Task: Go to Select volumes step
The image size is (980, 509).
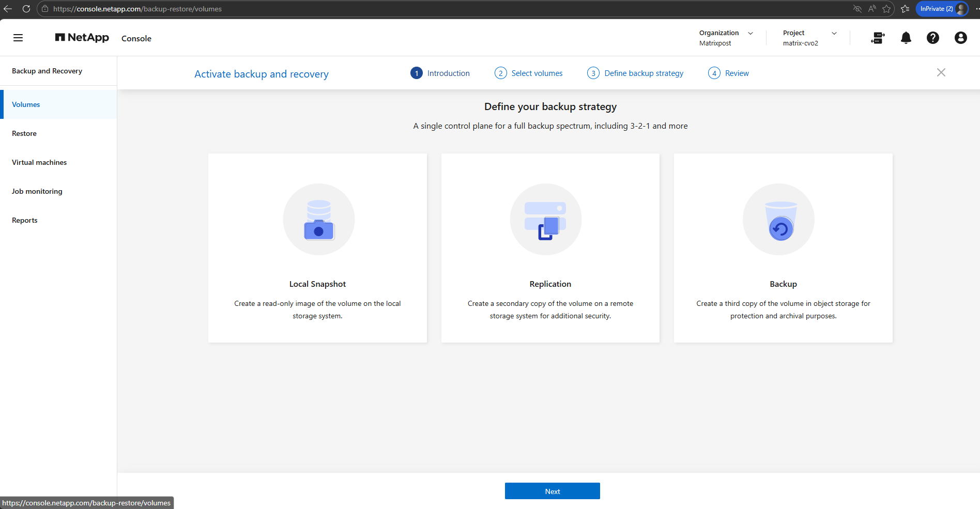Action: [x=529, y=73]
